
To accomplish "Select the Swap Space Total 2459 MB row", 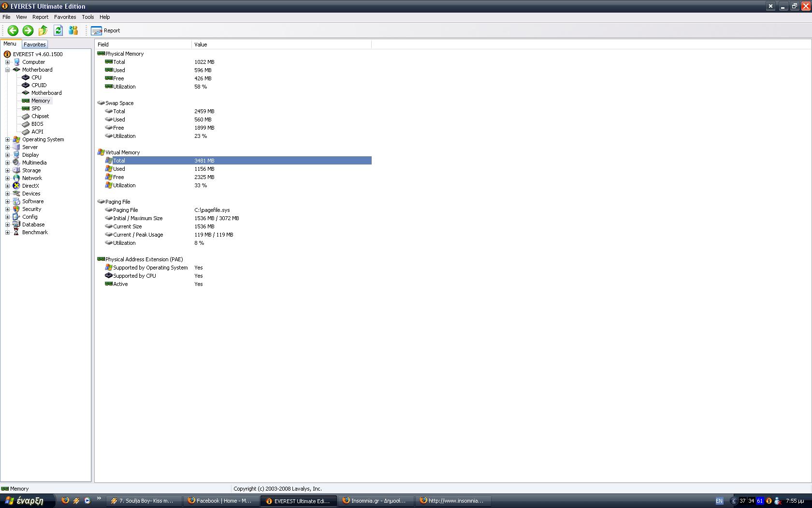I will pos(233,111).
